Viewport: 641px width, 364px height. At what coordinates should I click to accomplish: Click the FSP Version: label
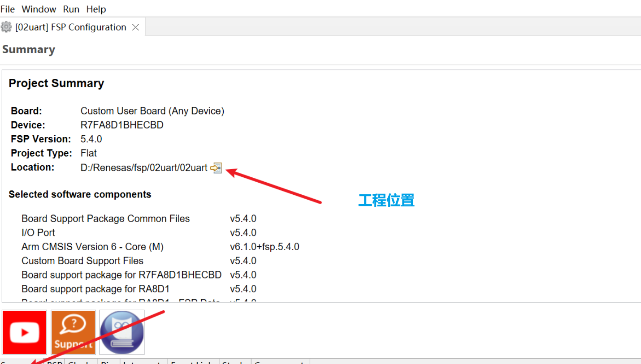(x=41, y=139)
